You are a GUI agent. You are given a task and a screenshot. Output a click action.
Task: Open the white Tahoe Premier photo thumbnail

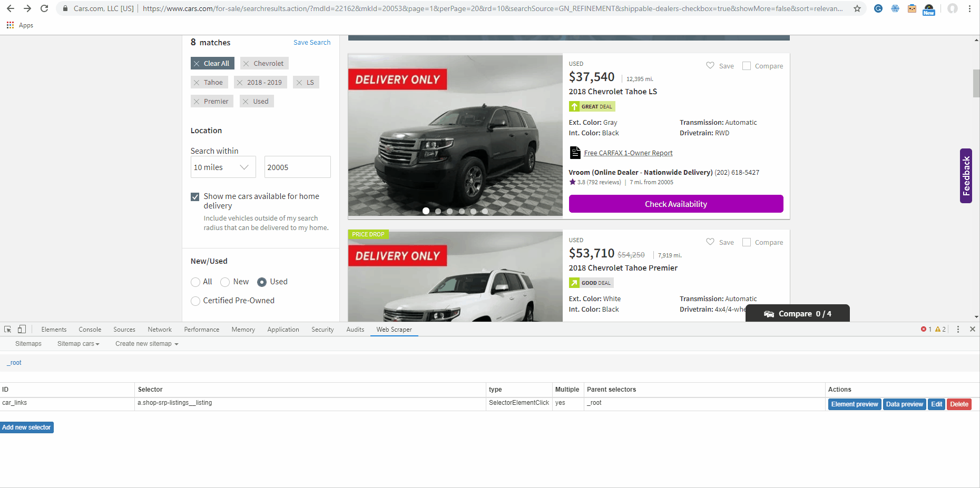[455, 276]
